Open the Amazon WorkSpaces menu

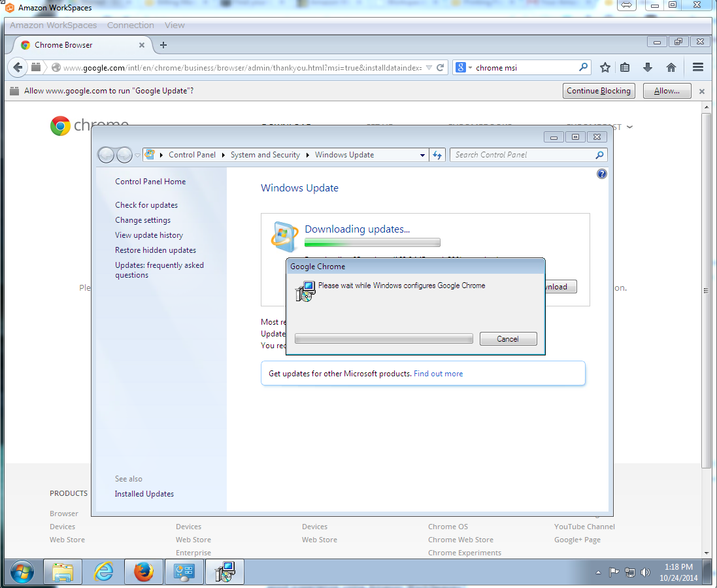(x=54, y=25)
